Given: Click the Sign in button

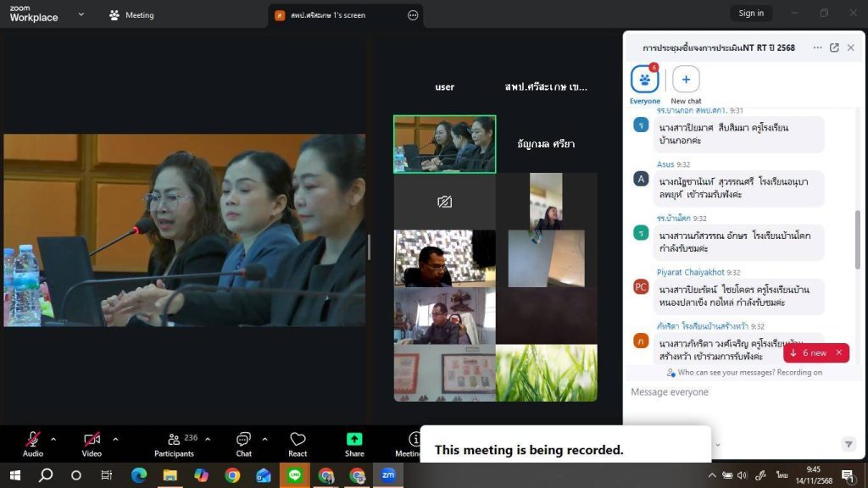Looking at the screenshot, I should point(750,13).
